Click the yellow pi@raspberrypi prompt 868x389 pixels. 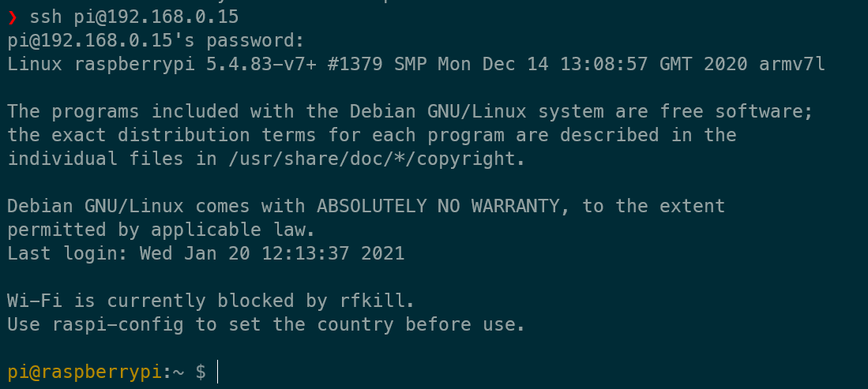[85, 373]
